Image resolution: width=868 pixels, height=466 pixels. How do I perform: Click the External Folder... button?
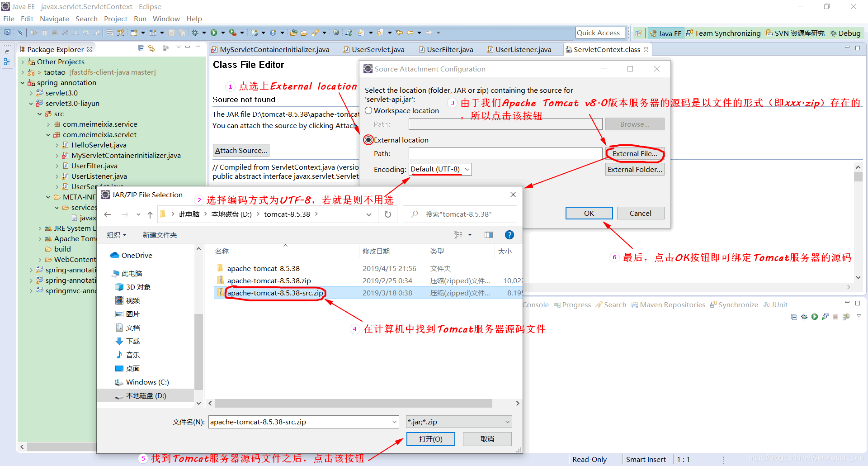tap(635, 169)
